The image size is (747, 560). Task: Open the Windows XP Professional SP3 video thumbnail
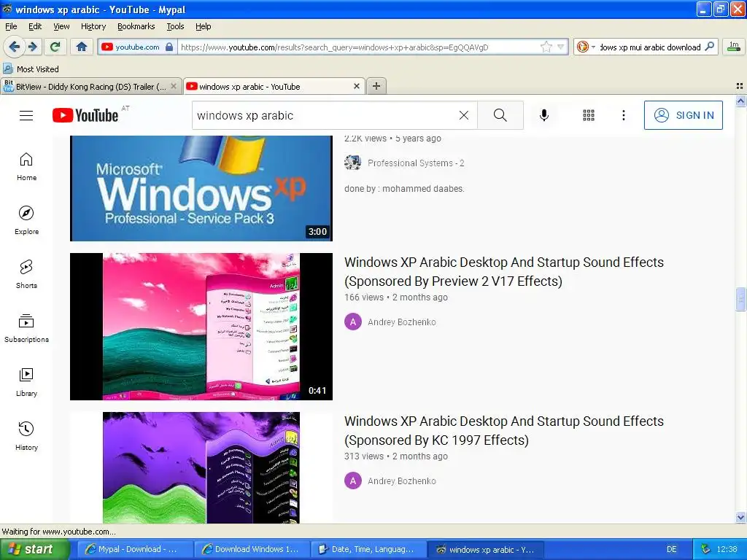[x=201, y=188]
